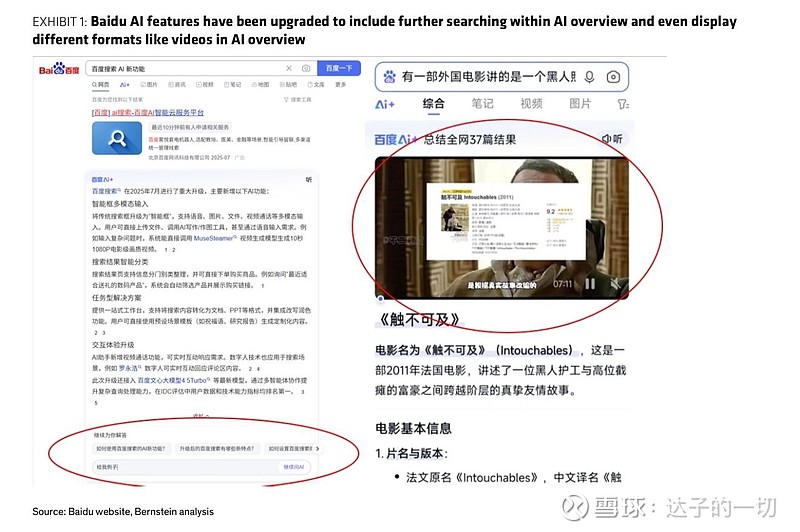Viewport: 800px width, 532px height.
Task: Click the 百度一下 search button
Action: point(339,68)
